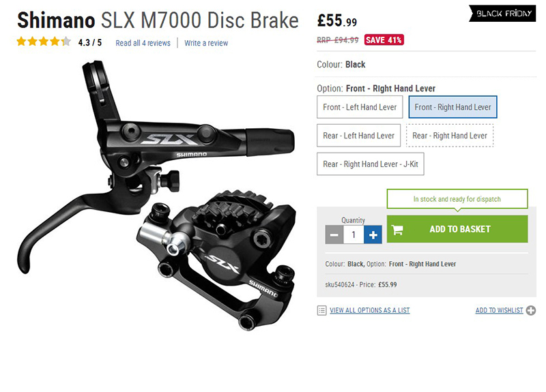Click the red Save 41% badge
The width and height of the screenshot is (546, 392).
click(384, 40)
